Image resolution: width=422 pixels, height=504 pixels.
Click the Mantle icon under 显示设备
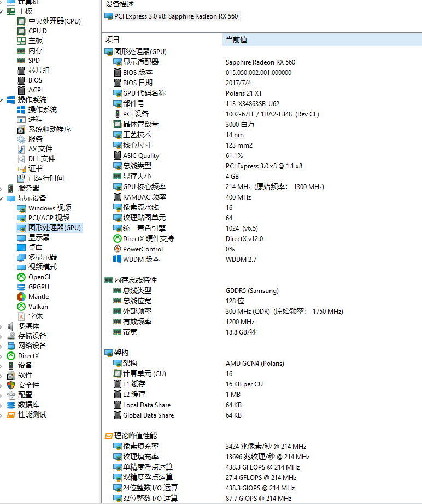pyautogui.click(x=21, y=297)
